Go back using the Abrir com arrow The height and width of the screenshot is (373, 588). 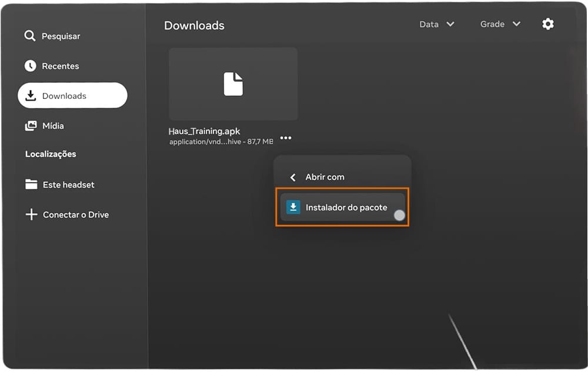[293, 177]
